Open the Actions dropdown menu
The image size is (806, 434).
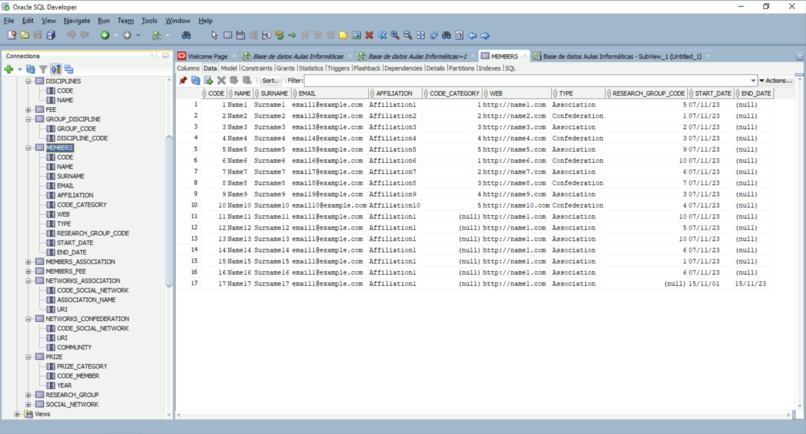(x=776, y=81)
